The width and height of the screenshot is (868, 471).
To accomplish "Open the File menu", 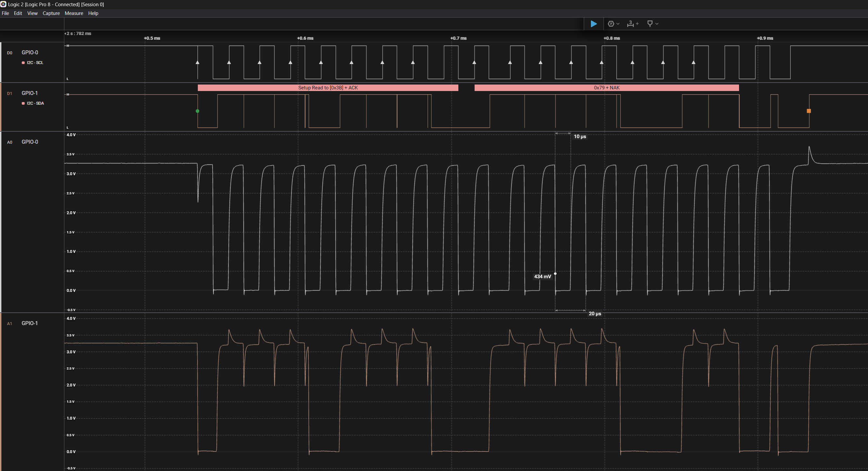I will (x=6, y=13).
